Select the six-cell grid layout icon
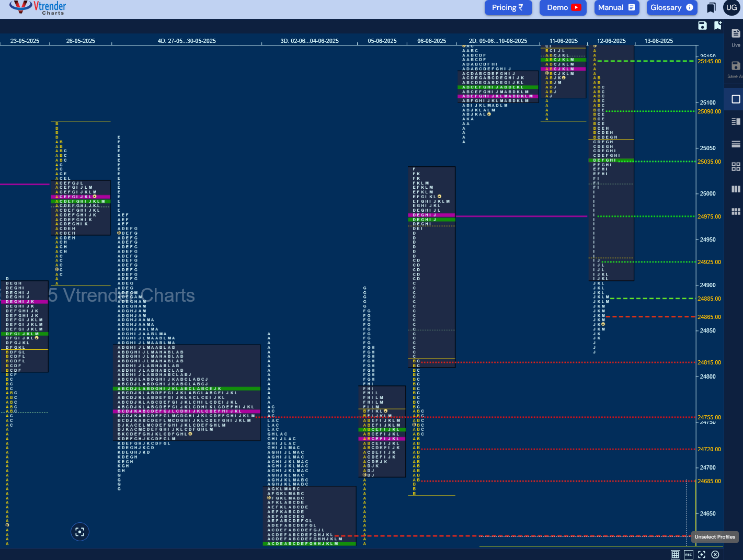Screen dimensions: 743x560 (736, 211)
